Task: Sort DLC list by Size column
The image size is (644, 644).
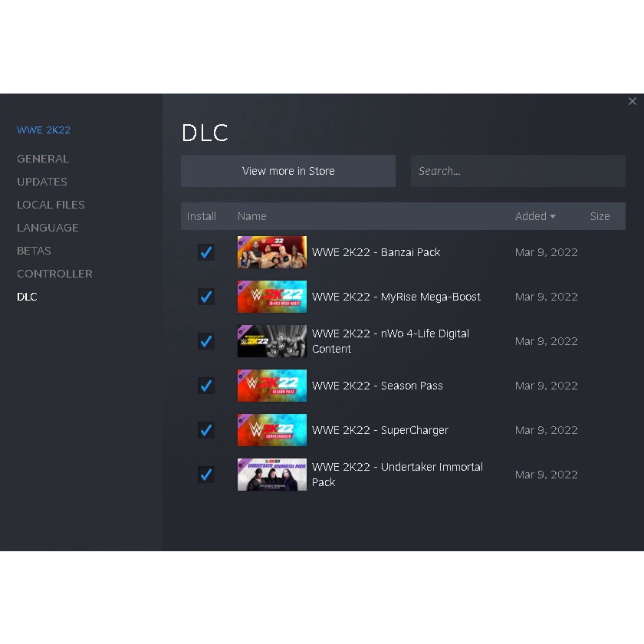Action: (x=600, y=216)
